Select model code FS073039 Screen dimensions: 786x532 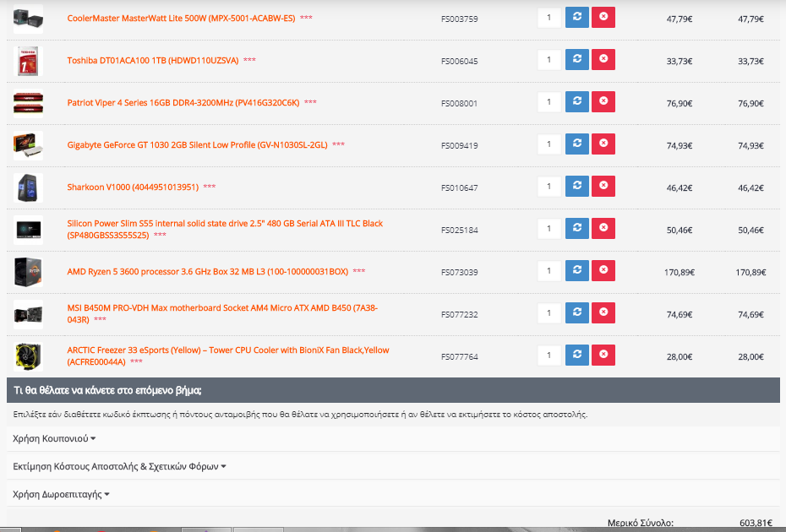pos(459,273)
